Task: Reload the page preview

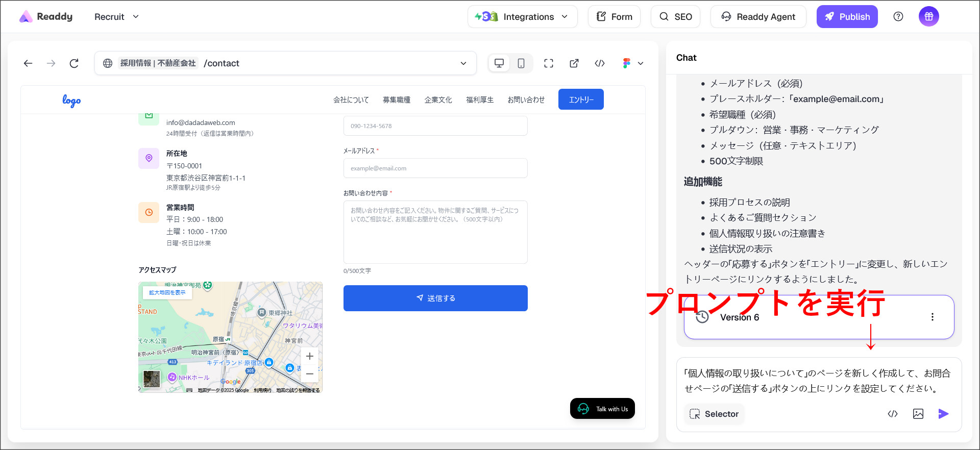Action: (x=74, y=63)
